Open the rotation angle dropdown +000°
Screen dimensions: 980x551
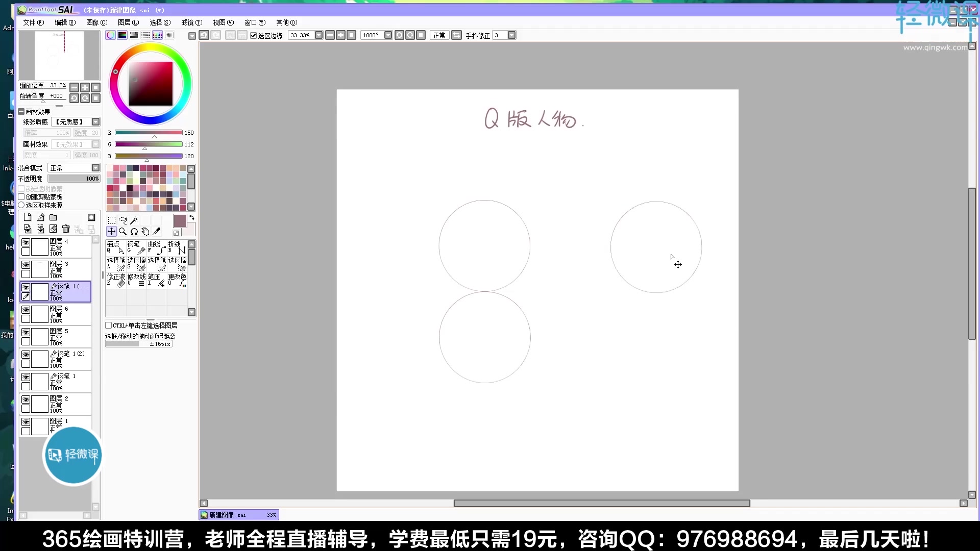[x=388, y=35]
